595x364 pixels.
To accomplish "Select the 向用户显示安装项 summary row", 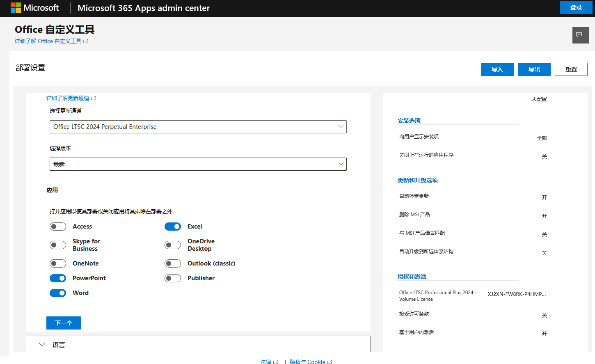I will click(x=473, y=137).
